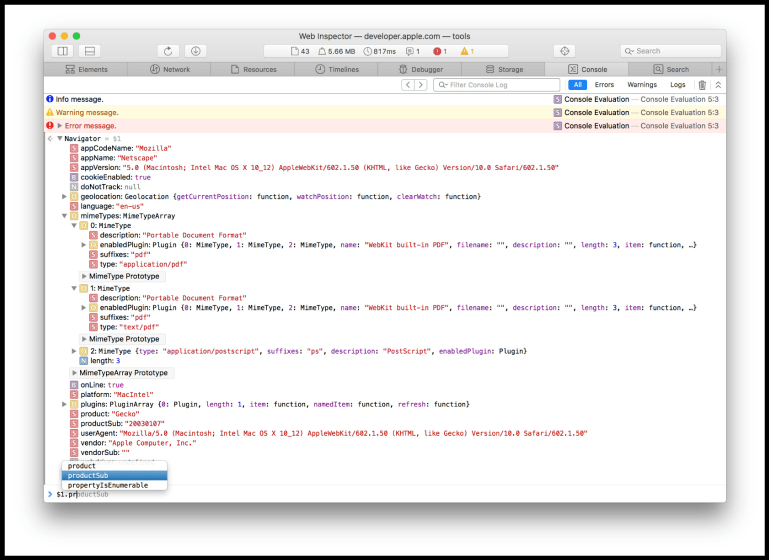Click the red error message icon
This screenshot has height=560, width=769.
(50, 126)
